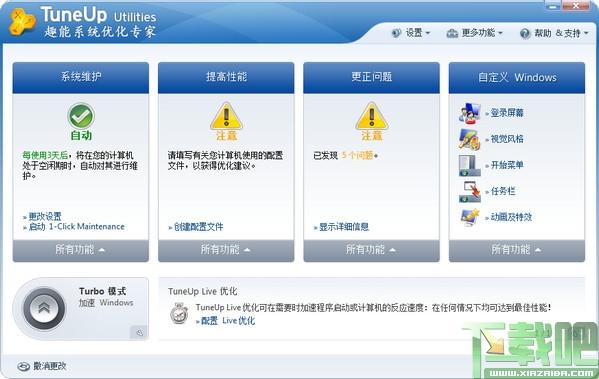Expand 所有功能 under 更正问题

[372, 250]
